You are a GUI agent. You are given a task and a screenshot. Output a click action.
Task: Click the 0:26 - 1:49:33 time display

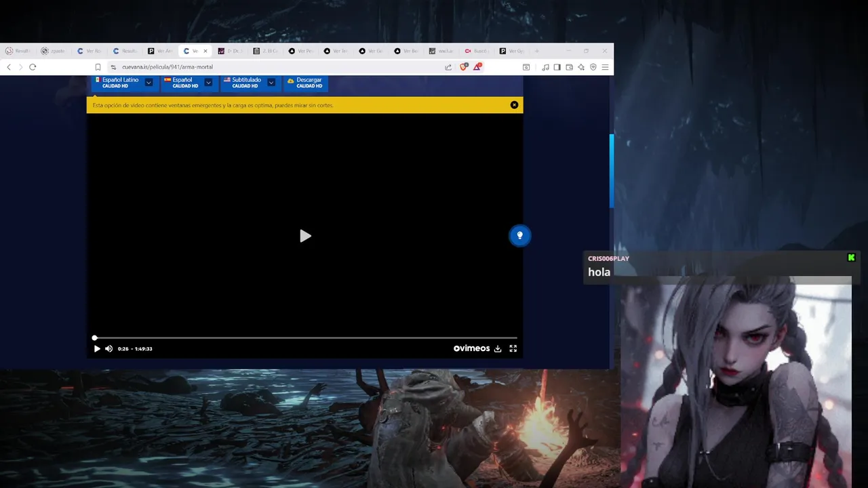click(x=135, y=348)
